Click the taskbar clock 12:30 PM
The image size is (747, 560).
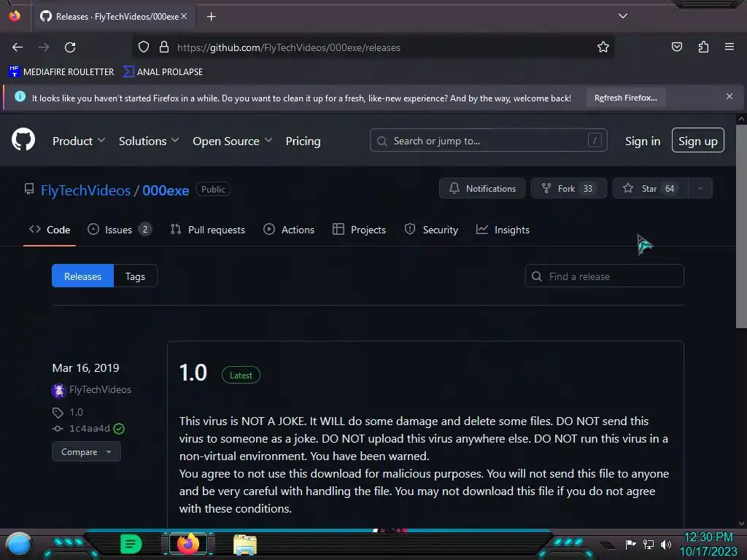click(x=708, y=537)
